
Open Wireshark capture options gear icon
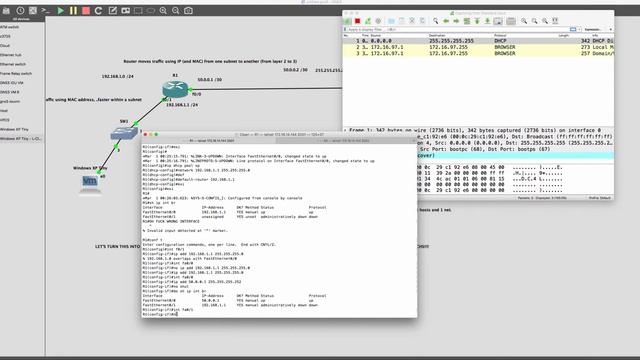378,21
